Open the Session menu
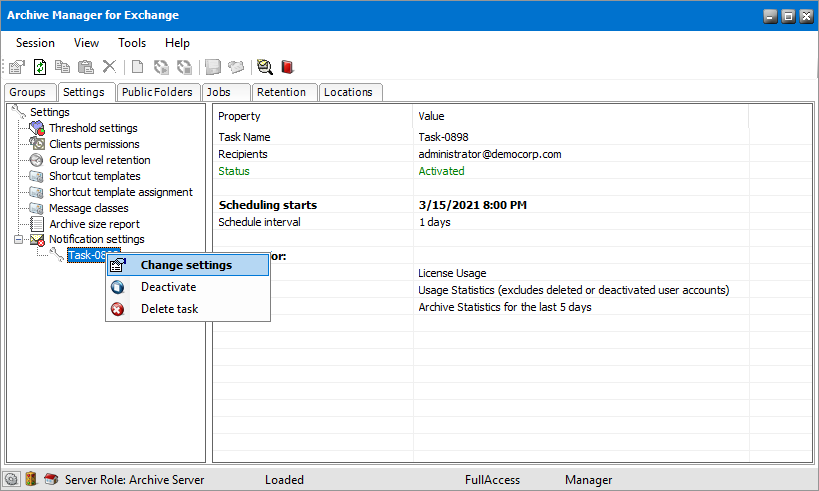Image resolution: width=819 pixels, height=491 pixels. pyautogui.click(x=35, y=43)
